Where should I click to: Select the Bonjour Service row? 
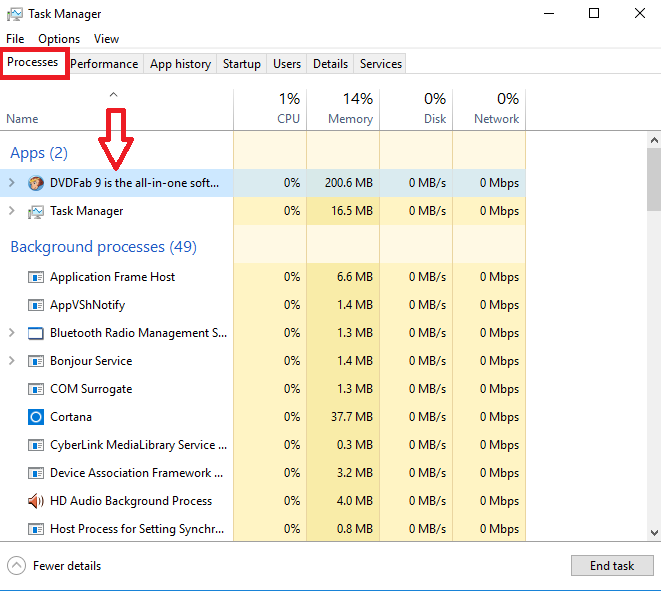coord(263,361)
